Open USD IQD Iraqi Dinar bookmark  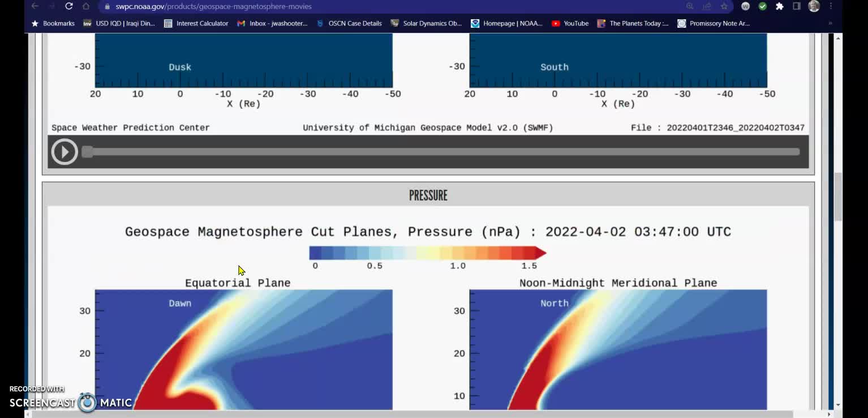(x=119, y=23)
